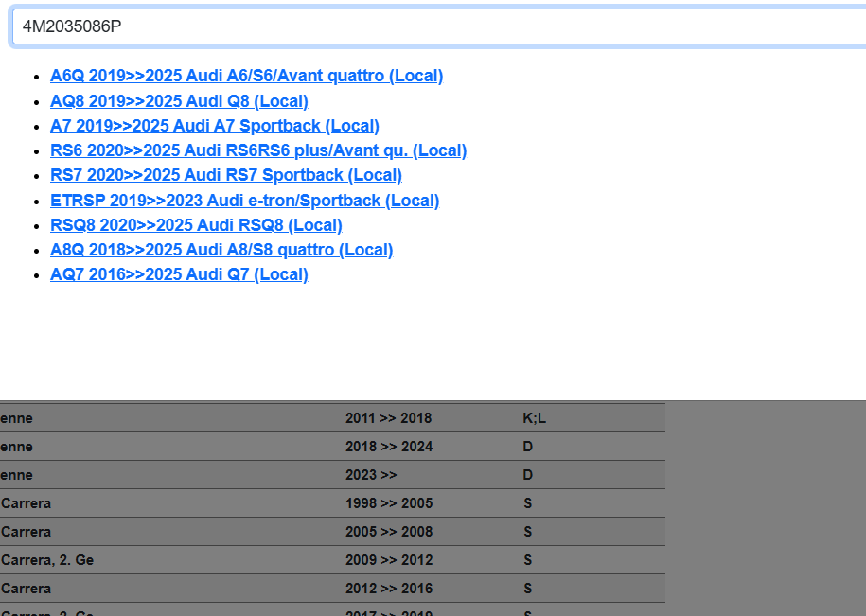
Task: Open the AQ8 Audi Q8 link
Action: 179,101
